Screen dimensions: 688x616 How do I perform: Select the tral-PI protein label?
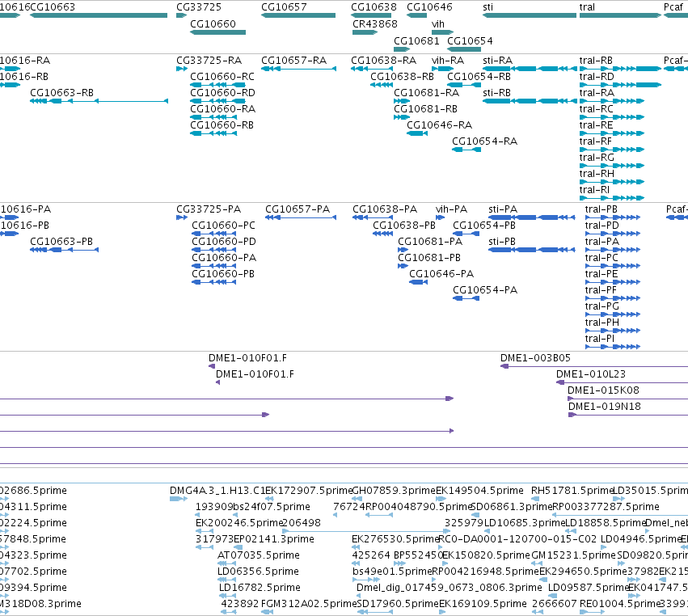[600, 339]
